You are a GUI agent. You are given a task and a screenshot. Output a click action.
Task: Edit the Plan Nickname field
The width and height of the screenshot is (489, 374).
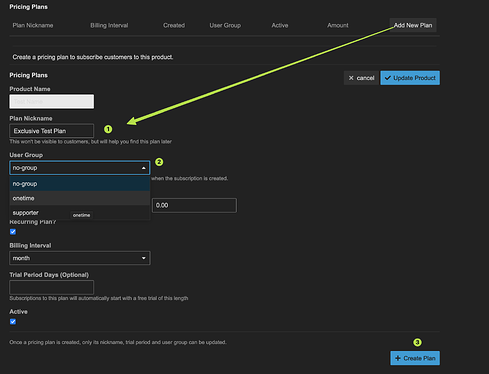click(52, 131)
